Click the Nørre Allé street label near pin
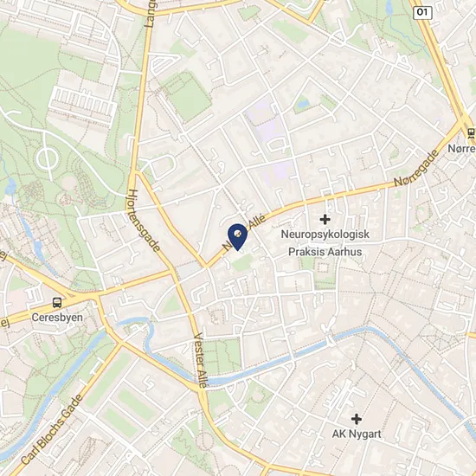Screen dimensions: 476x476 (x=245, y=232)
